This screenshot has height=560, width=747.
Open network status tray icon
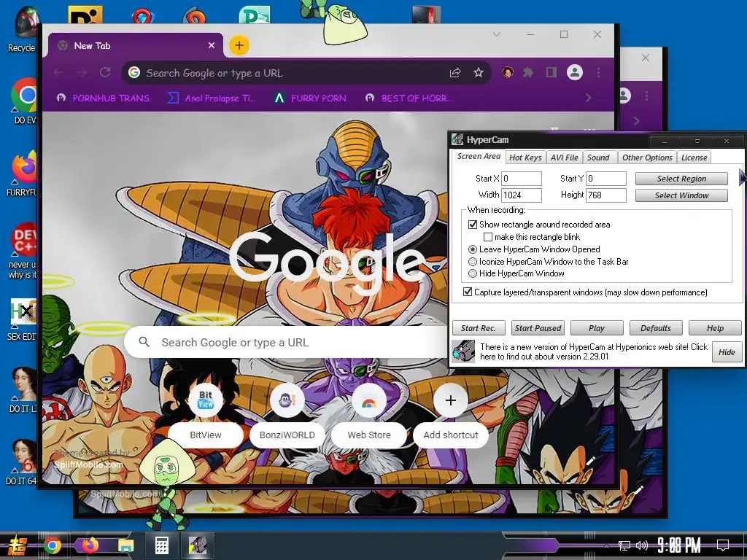coord(624,545)
